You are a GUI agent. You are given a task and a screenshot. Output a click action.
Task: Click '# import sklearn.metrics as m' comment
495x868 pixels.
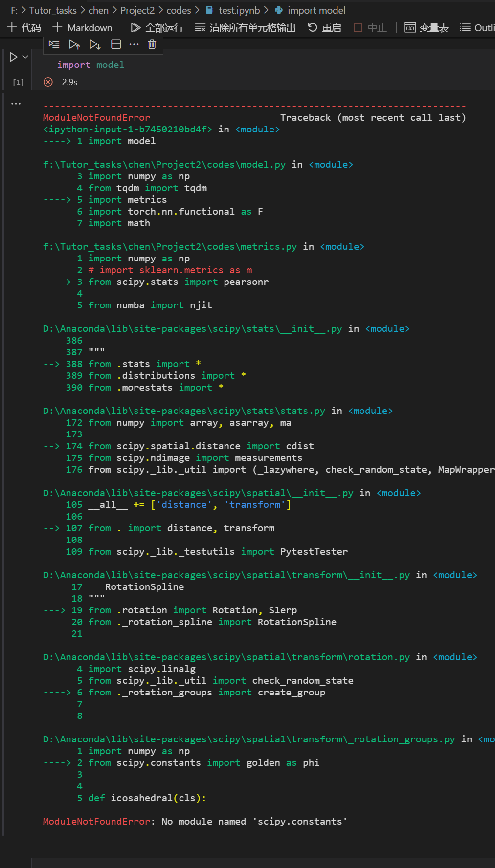coord(170,270)
